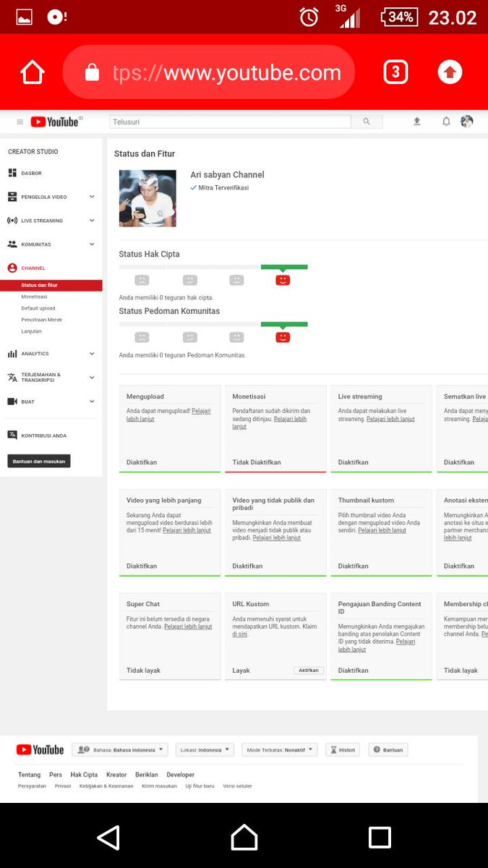Expand the Terjemahan & Transkripsi chevron

[x=92, y=378]
